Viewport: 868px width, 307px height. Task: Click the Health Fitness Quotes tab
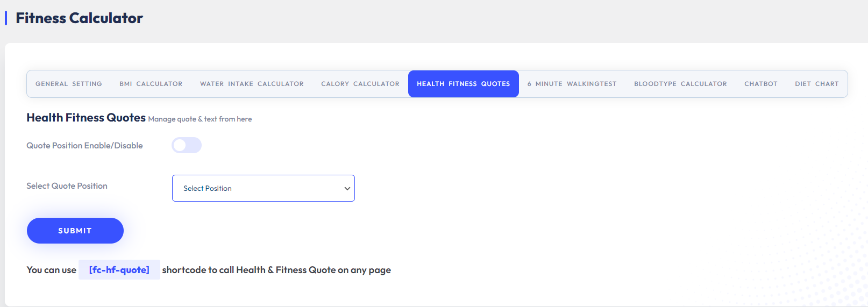(464, 84)
